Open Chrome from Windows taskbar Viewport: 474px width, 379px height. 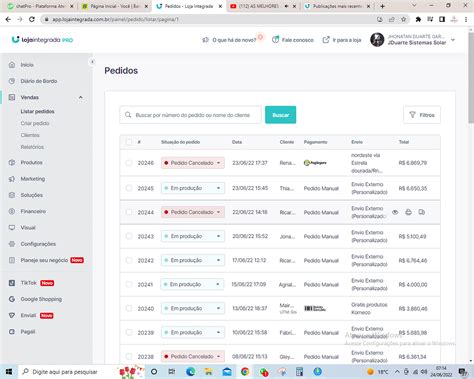pyautogui.click(x=245, y=372)
